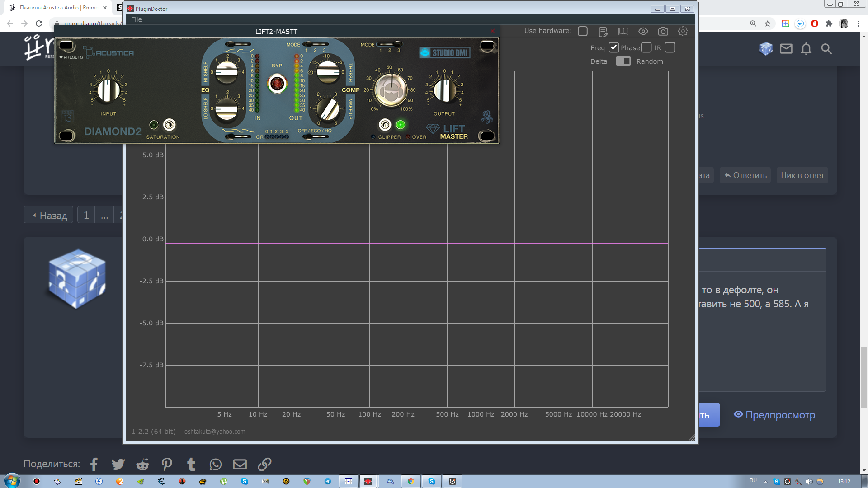
Task: Close the Плагины Acustica Audio browser tab
Action: [105, 8]
